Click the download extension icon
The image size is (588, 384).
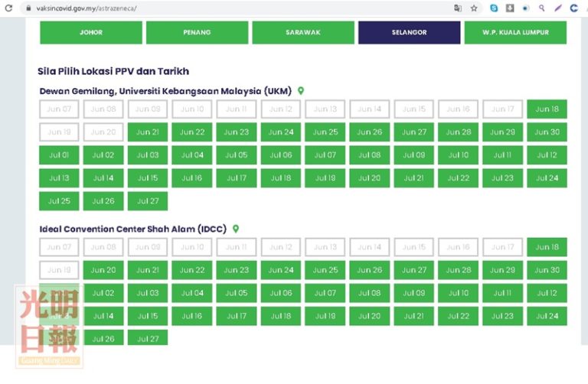(509, 8)
